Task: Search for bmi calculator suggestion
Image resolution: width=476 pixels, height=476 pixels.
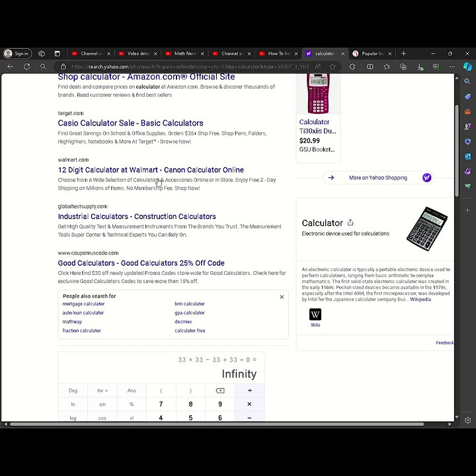Action: click(x=190, y=304)
